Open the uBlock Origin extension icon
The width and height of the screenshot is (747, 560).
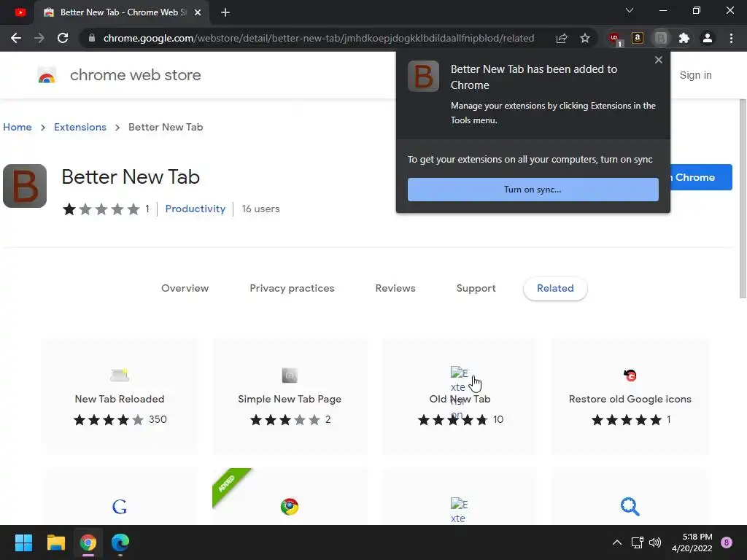(x=614, y=39)
